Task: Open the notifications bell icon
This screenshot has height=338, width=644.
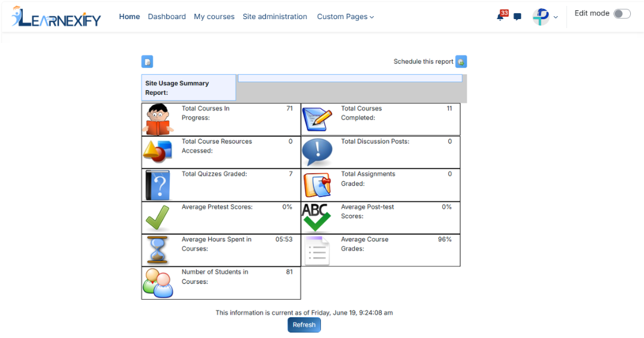Action: pos(500,17)
